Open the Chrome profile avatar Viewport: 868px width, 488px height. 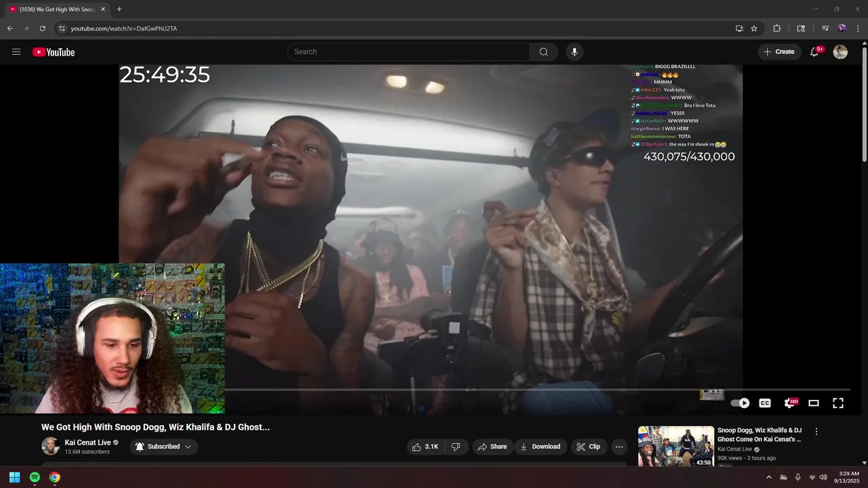point(842,28)
